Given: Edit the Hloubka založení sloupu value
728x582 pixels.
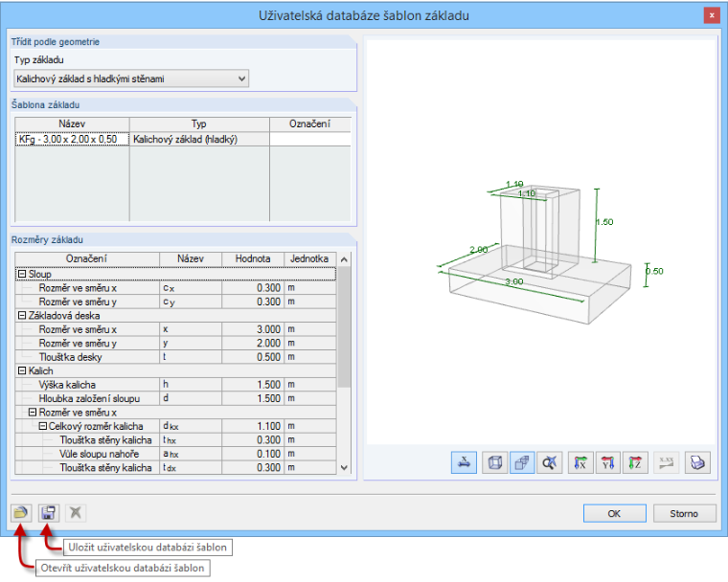Looking at the screenshot, I should [x=253, y=398].
